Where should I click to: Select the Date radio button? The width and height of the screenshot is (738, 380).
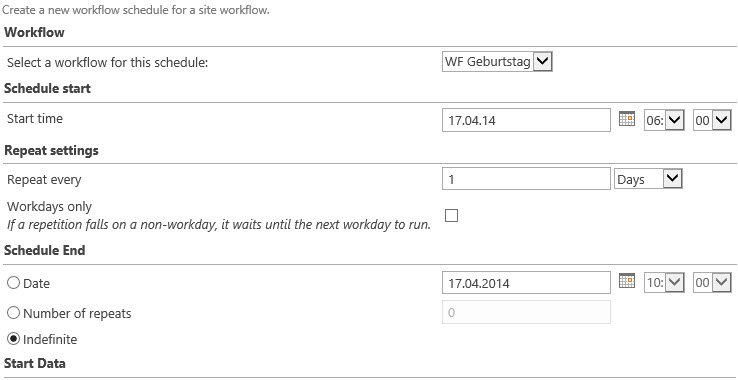(14, 283)
